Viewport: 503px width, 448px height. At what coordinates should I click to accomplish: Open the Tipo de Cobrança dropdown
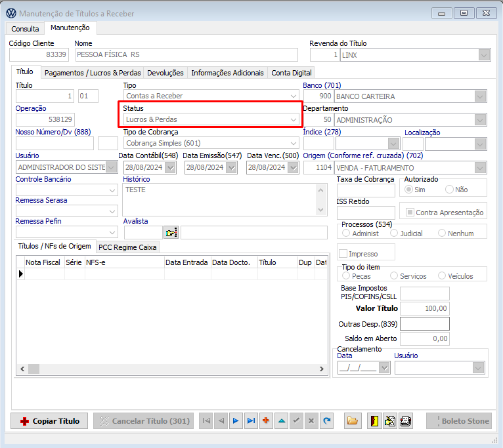point(293,143)
